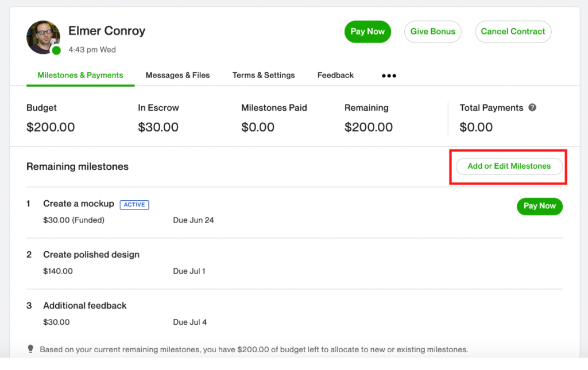Click the green online status dot
The width and height of the screenshot is (588, 370).
[x=56, y=50]
